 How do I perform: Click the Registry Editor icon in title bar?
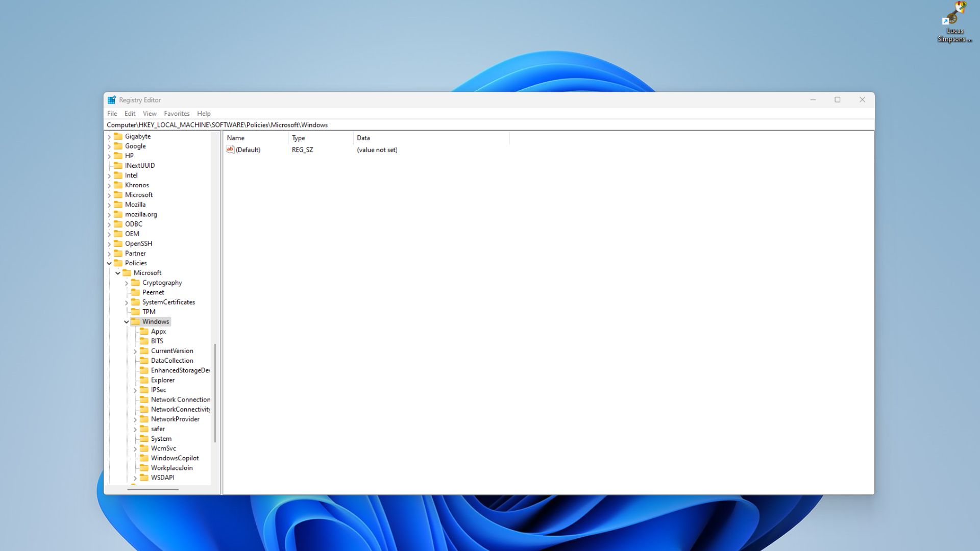(x=111, y=99)
